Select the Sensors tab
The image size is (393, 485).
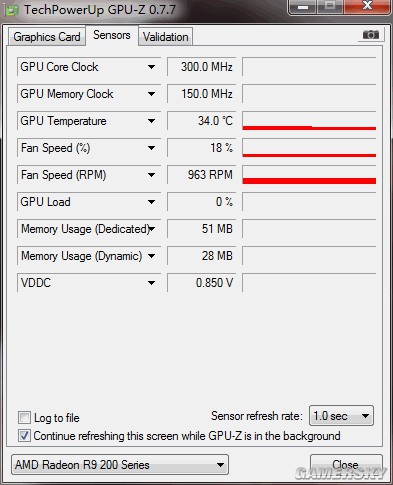coord(112,35)
